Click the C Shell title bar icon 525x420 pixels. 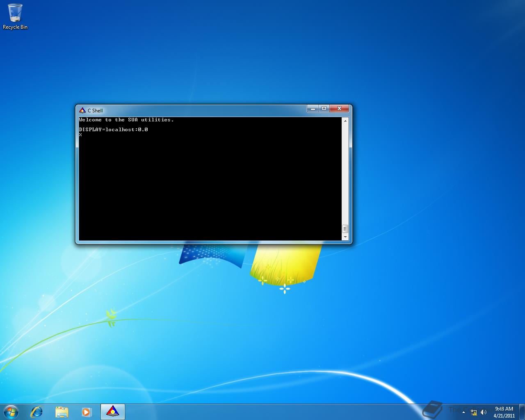[x=82, y=110]
